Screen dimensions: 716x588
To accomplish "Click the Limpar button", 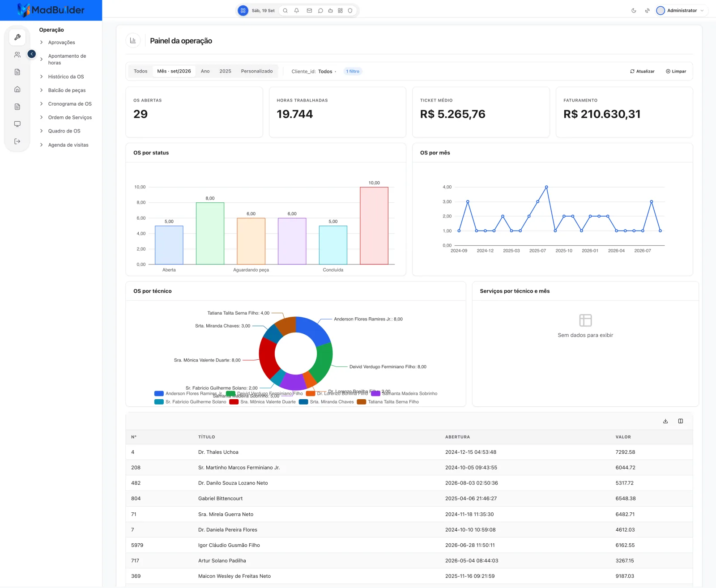I will click(x=676, y=71).
